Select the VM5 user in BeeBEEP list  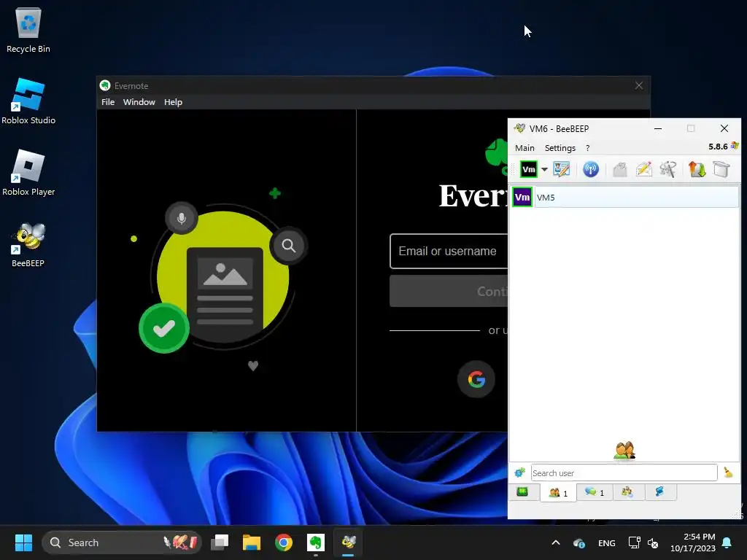(625, 197)
